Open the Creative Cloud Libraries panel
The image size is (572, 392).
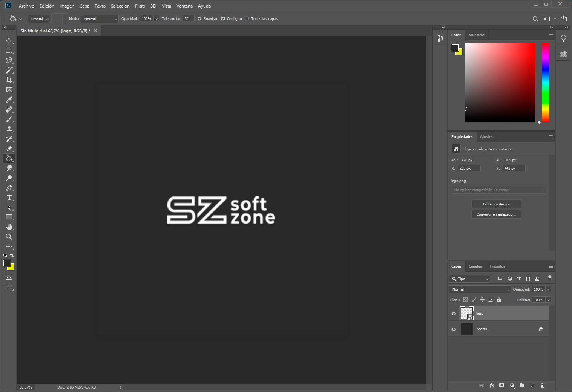[563, 54]
